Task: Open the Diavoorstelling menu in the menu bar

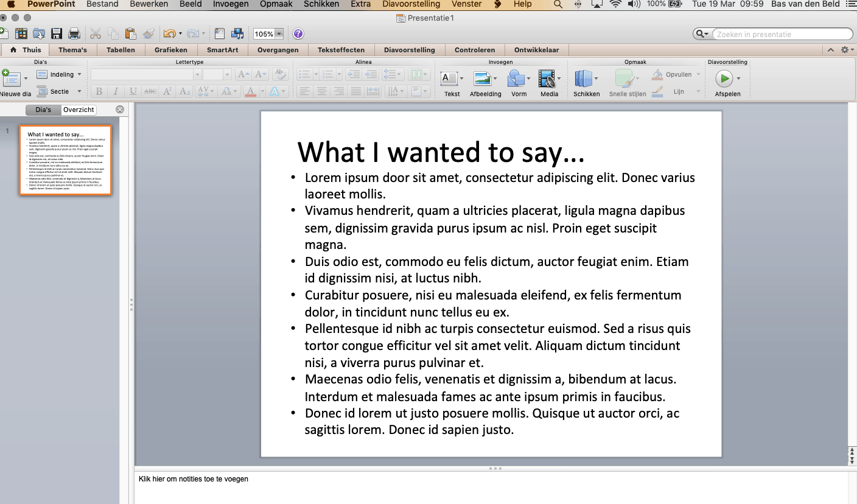Action: click(411, 4)
